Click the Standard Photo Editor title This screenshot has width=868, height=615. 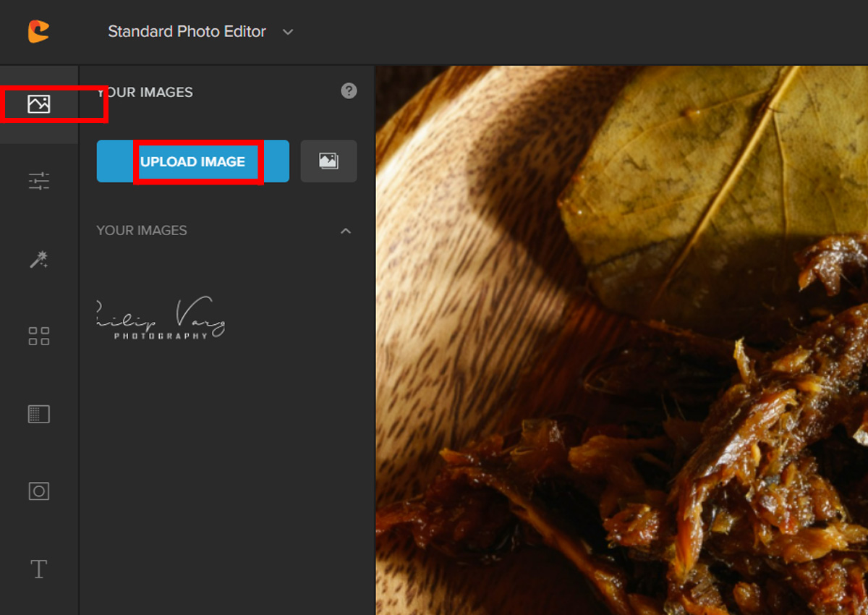(x=187, y=32)
